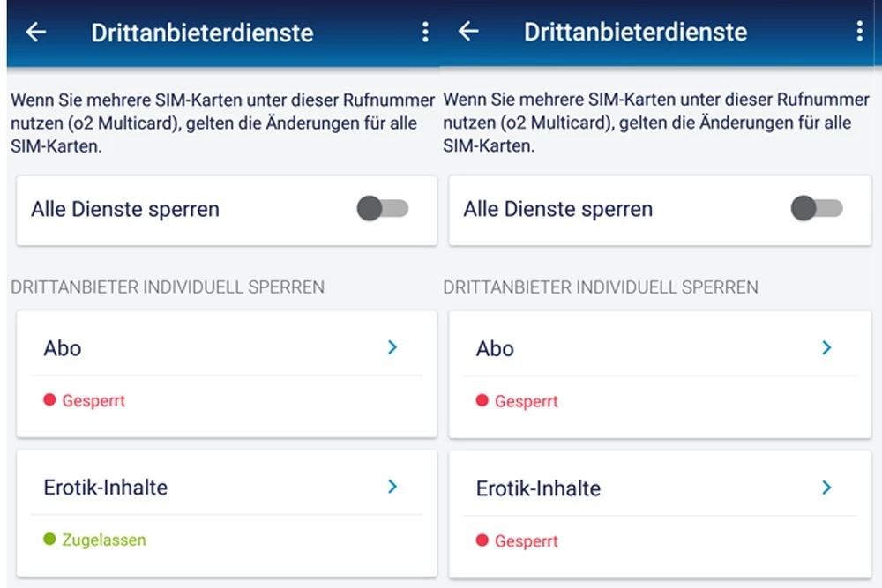
Task: Open the three-dot overflow menu on left screen
Action: [x=425, y=33]
